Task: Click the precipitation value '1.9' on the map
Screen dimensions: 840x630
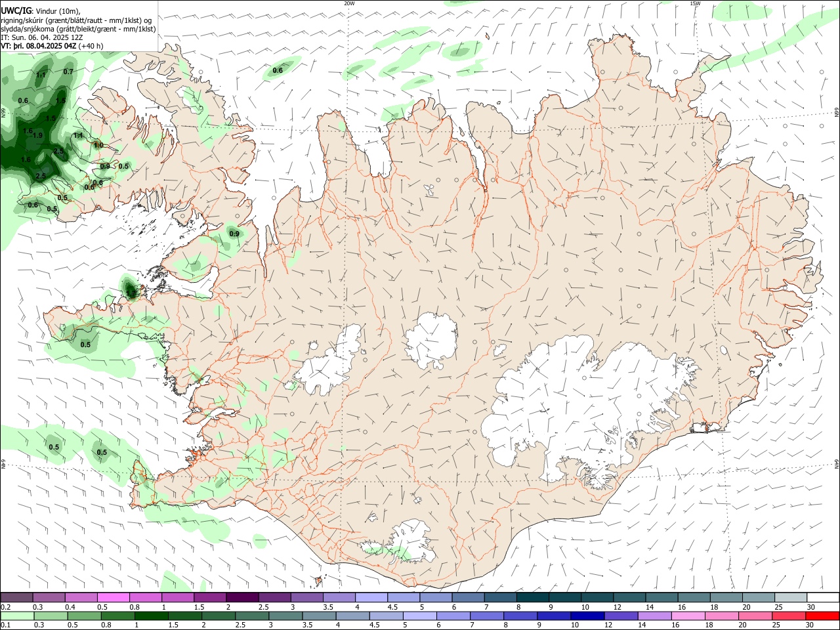Action: pyautogui.click(x=37, y=135)
